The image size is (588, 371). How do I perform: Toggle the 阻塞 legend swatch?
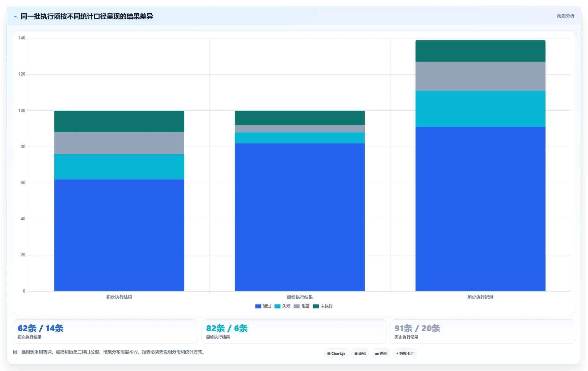pos(296,306)
